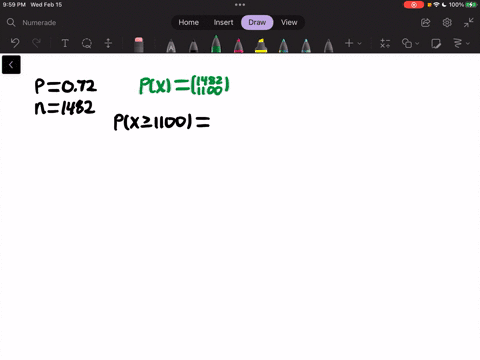Open the settings gear
The image size is (480, 360).
pyautogui.click(x=447, y=23)
